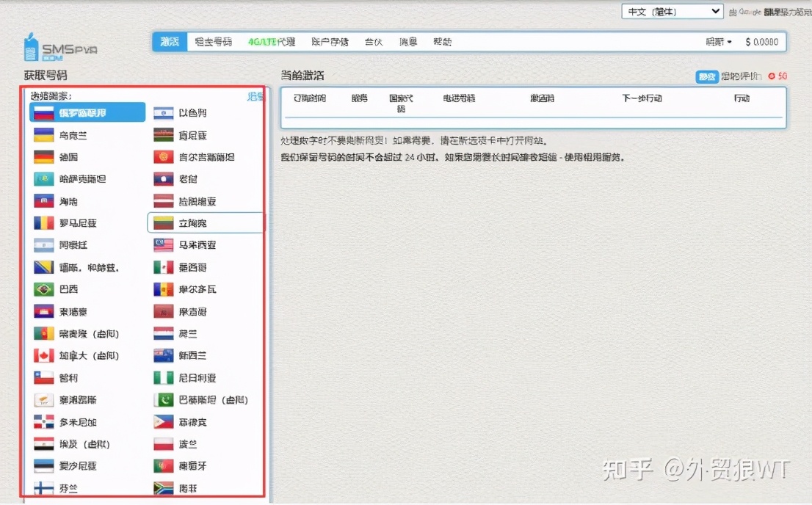Open the 帮助 navigation tab
Viewport: 812px width, 505px height.
tap(443, 42)
